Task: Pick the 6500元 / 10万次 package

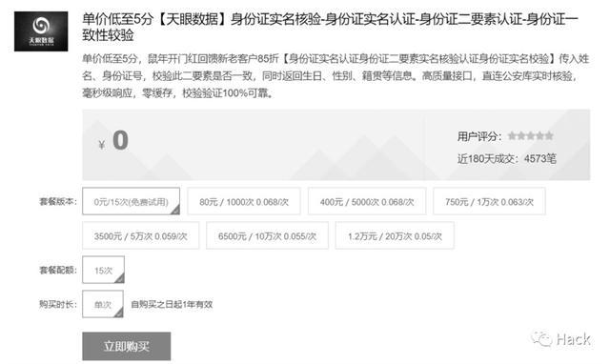Action: point(267,235)
